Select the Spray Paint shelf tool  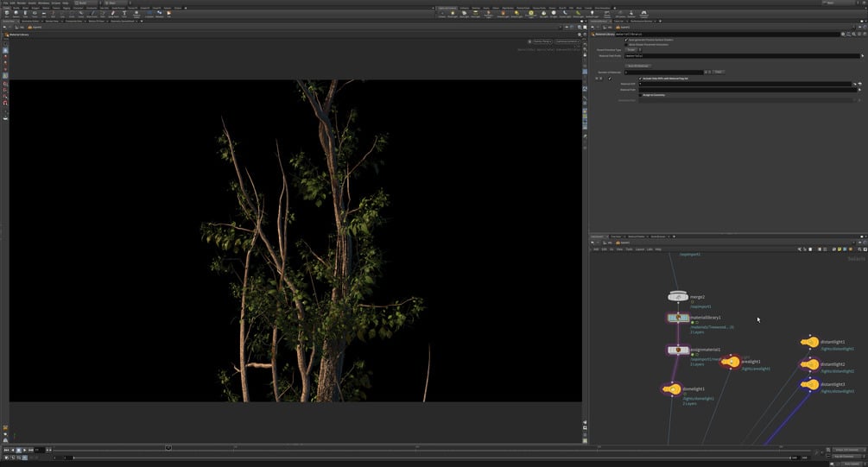coord(113,14)
